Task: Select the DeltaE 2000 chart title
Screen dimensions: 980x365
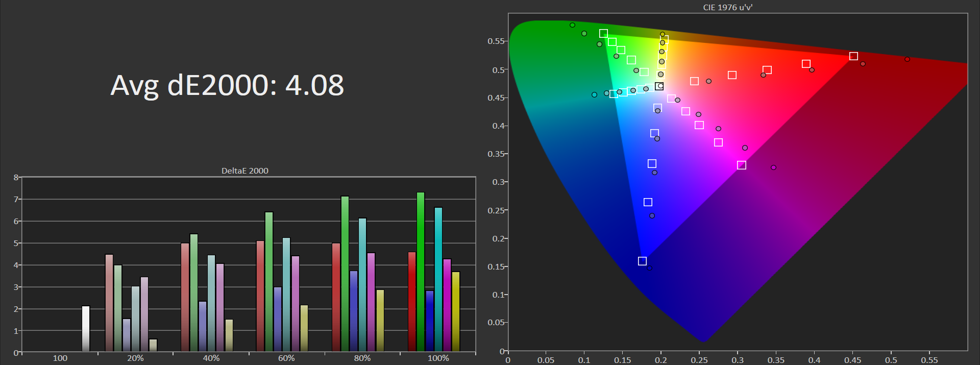Action: tap(244, 171)
